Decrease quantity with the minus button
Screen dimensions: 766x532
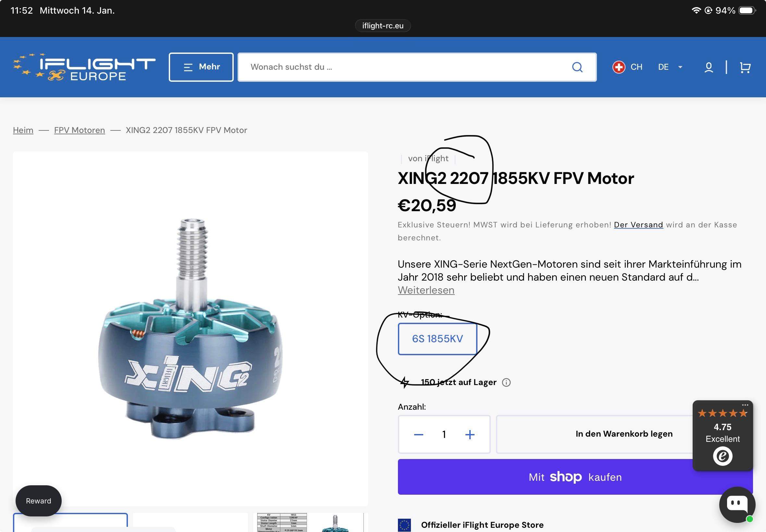click(x=418, y=434)
